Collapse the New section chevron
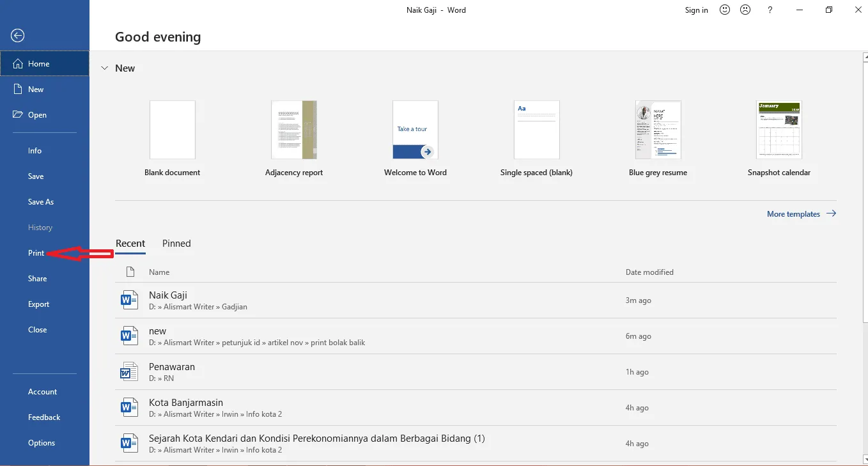This screenshot has width=868, height=466. [x=105, y=68]
